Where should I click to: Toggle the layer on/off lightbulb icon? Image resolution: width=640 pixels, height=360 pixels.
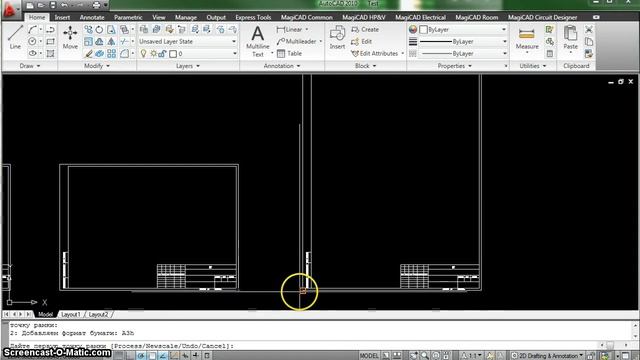[x=143, y=53]
